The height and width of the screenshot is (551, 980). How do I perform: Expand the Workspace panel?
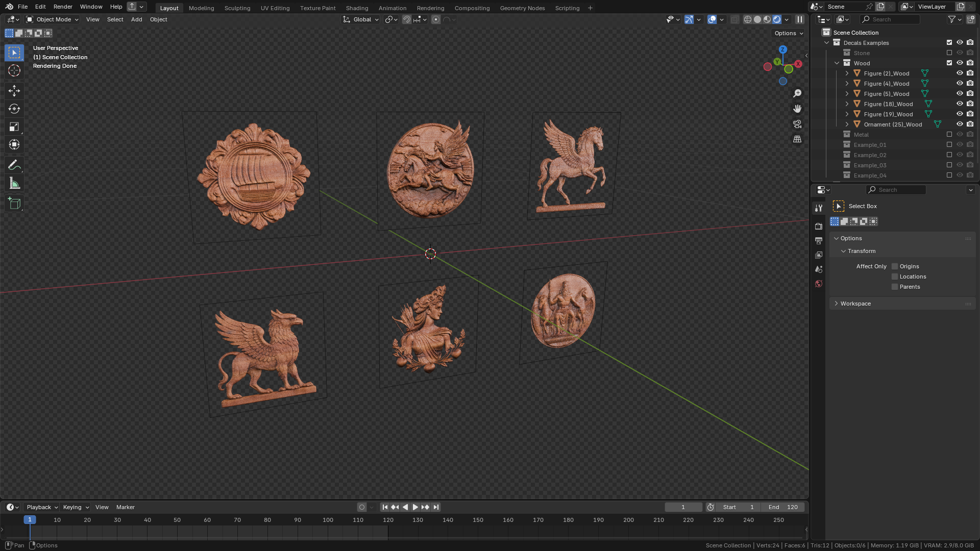pos(855,304)
